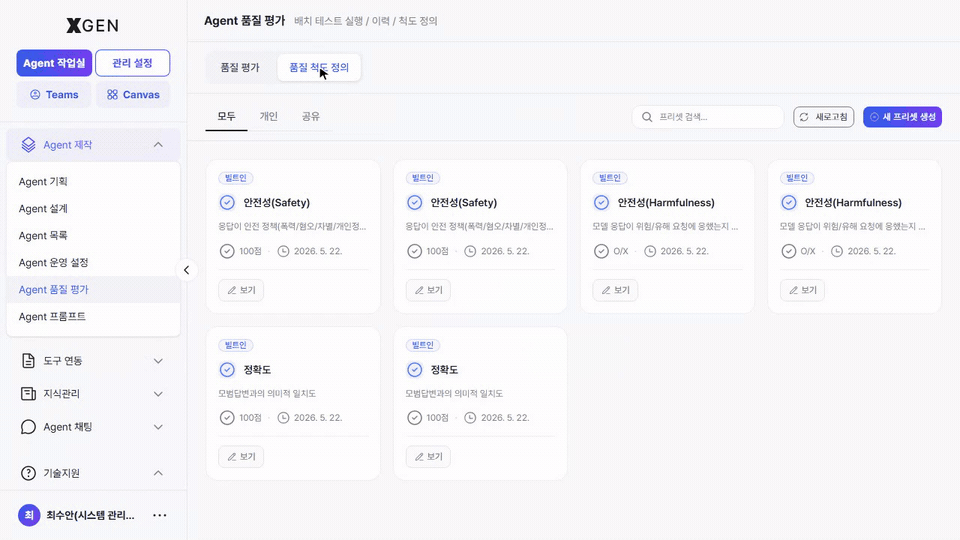The height and width of the screenshot is (540, 960).
Task: Click 빌트인 badge on first 안전성(Safety) card
Action: pyautogui.click(x=236, y=178)
